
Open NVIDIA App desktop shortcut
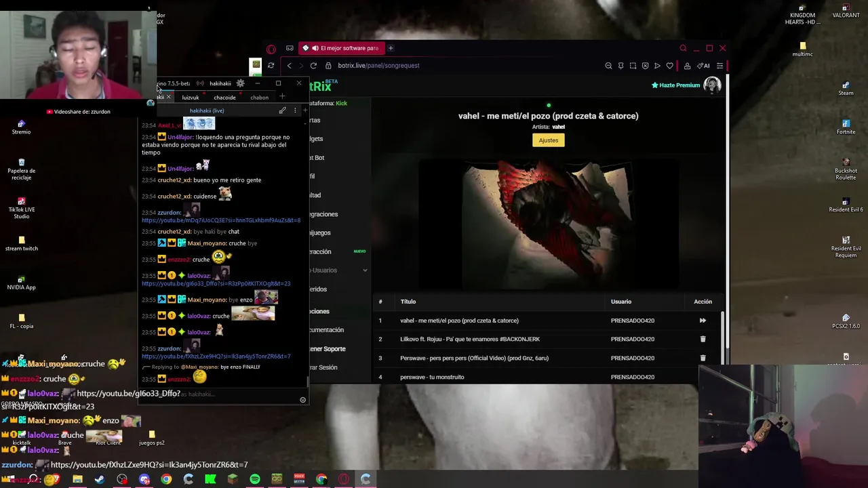22,283
